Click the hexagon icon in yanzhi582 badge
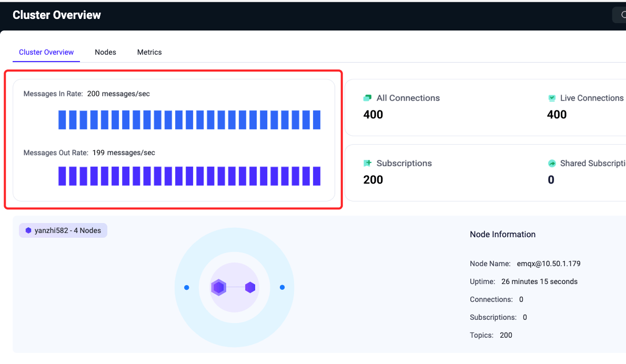This screenshot has height=364, width=626. (28, 230)
